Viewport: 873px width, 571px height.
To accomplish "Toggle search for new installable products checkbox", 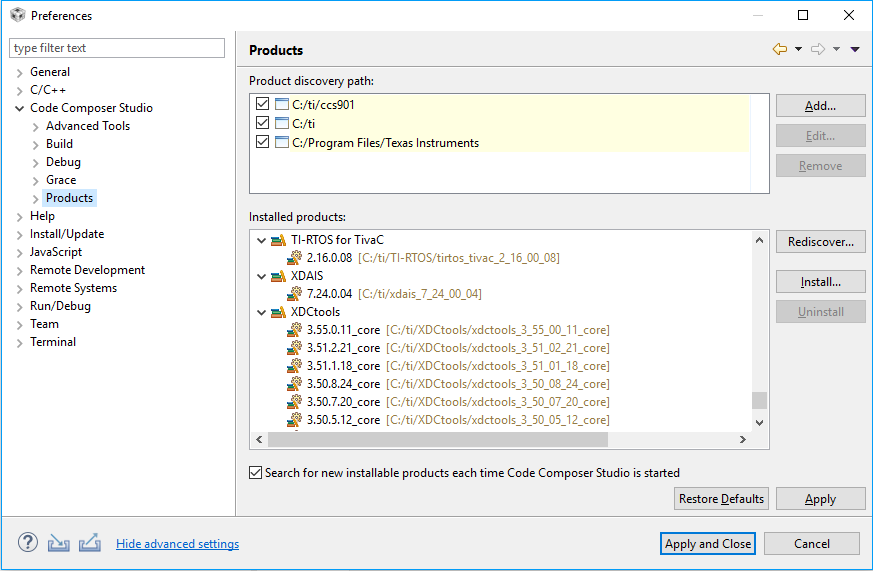I will coord(255,472).
